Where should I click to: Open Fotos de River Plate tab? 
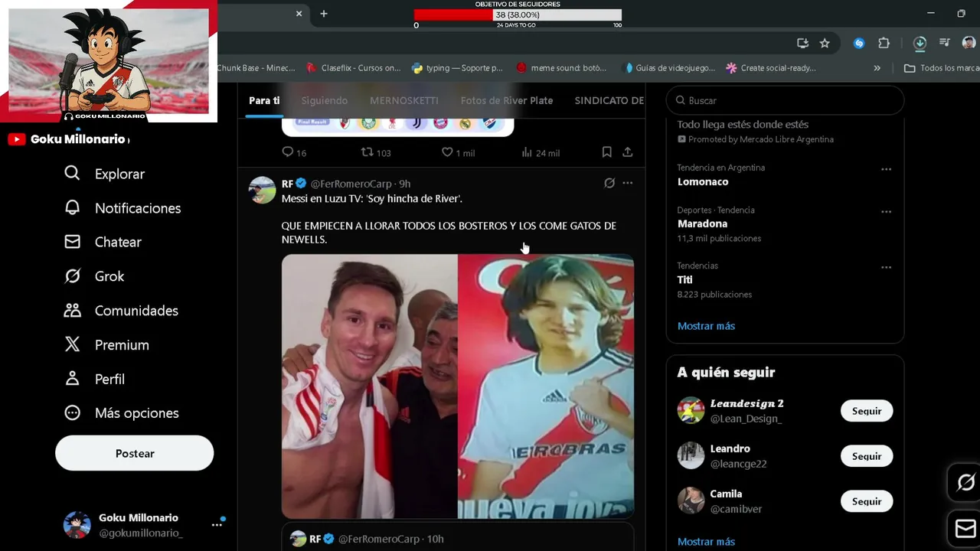click(507, 101)
